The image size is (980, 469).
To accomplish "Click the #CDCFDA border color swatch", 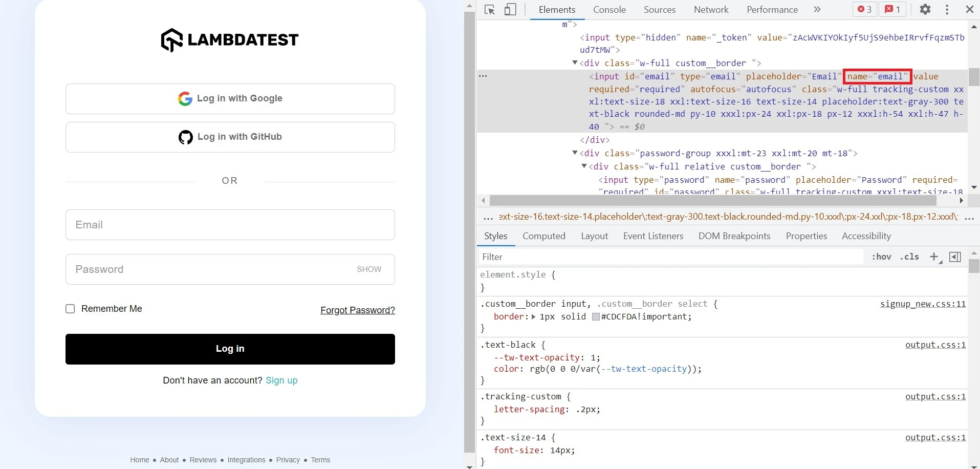I will pos(596,317).
